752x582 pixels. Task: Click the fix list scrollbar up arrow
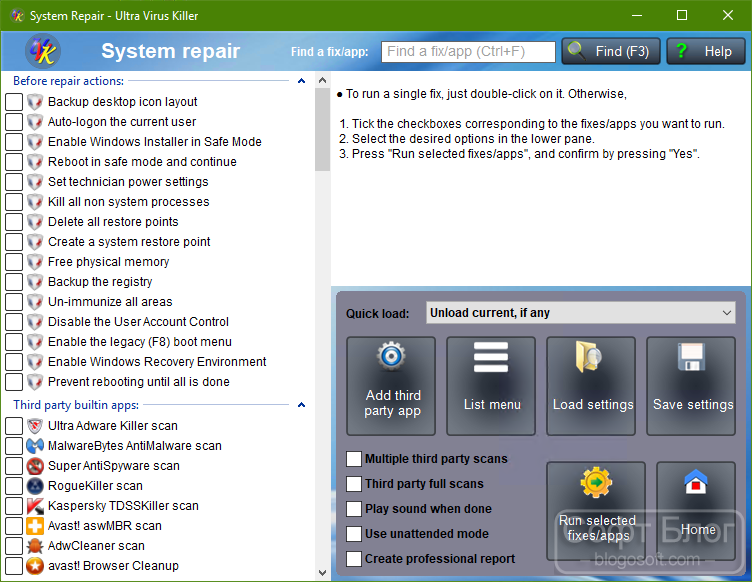point(322,80)
